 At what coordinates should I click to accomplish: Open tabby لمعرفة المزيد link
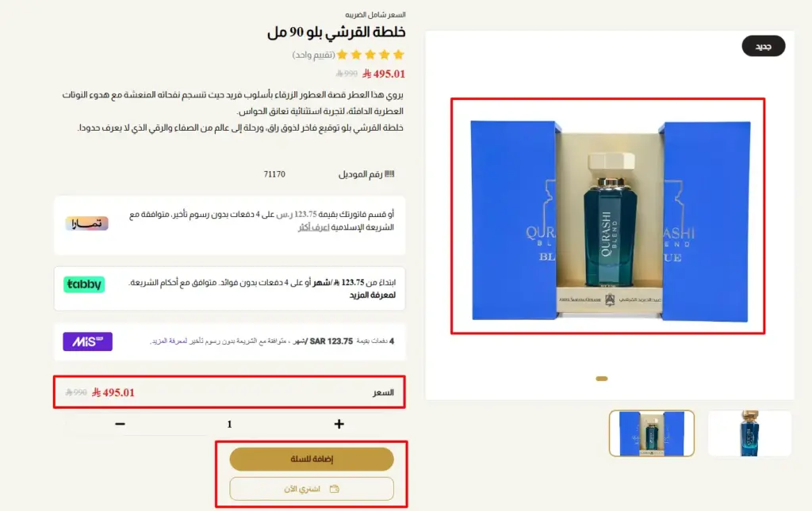(373, 295)
